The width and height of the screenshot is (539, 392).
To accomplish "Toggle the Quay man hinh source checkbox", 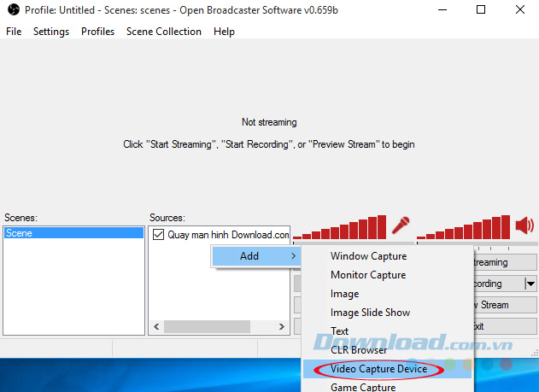I will tap(158, 235).
